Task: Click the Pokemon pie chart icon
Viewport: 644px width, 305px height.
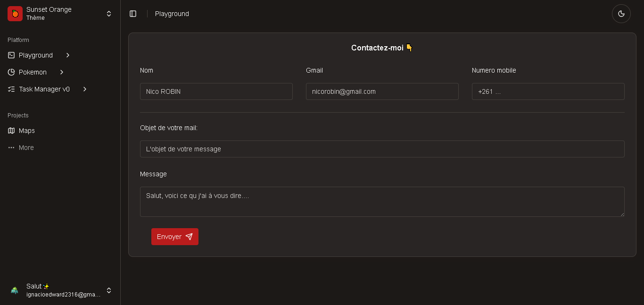Action: 11,72
